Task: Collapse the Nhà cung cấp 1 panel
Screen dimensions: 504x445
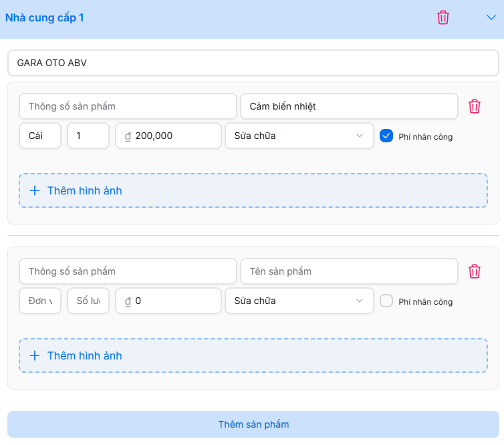Action: pyautogui.click(x=491, y=18)
